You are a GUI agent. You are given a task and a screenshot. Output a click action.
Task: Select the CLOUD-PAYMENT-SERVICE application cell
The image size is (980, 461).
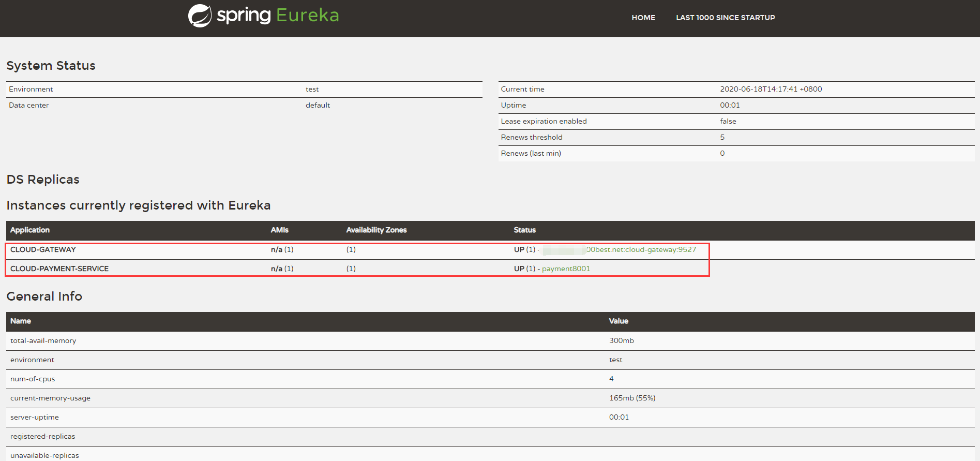click(59, 269)
